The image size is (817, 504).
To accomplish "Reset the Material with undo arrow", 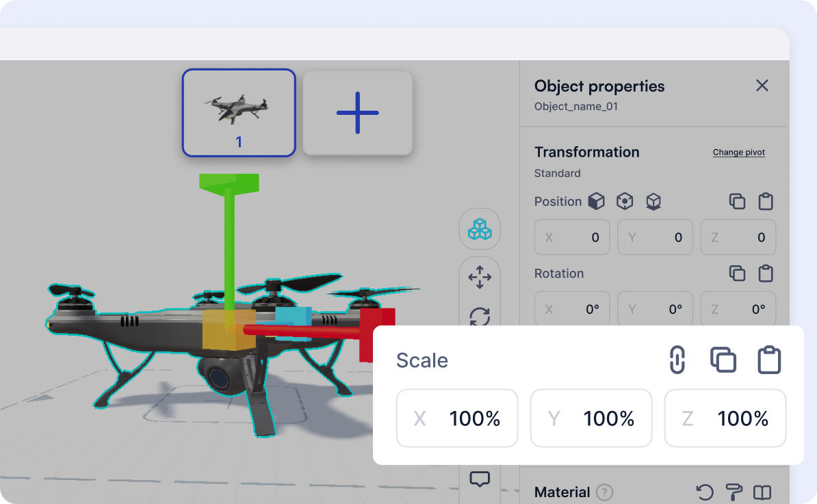I will click(705, 492).
